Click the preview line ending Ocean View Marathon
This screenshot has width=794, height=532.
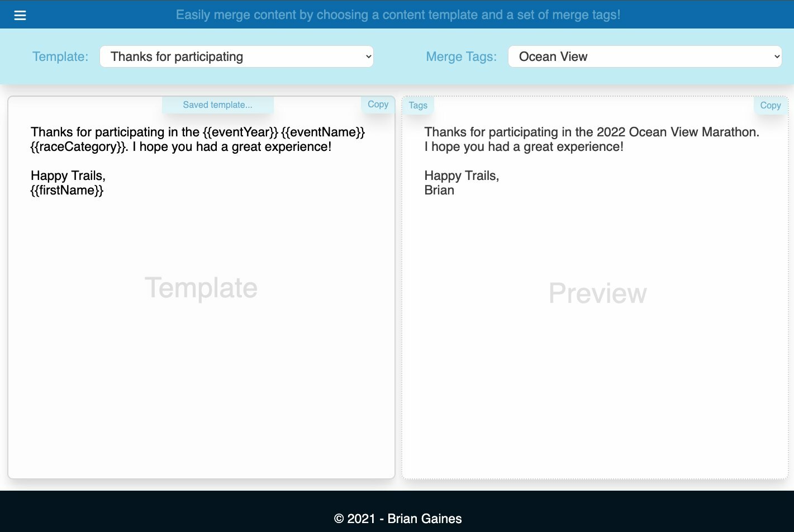click(x=592, y=132)
